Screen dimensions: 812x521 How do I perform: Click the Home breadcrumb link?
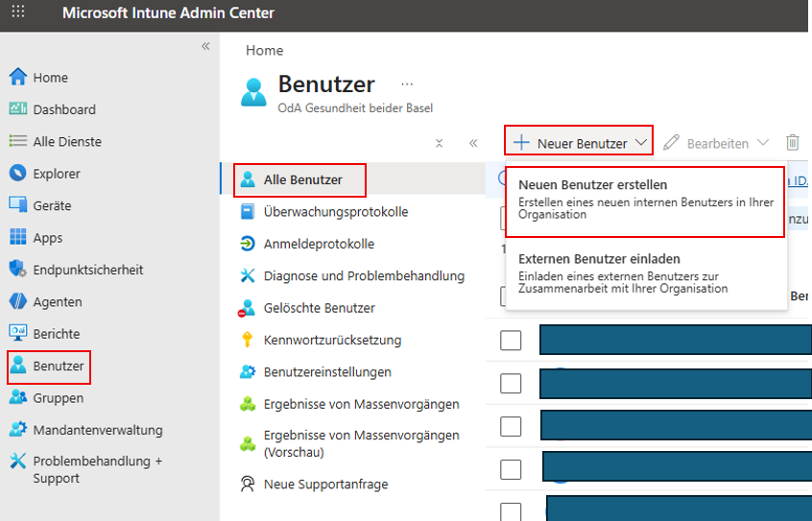click(265, 50)
